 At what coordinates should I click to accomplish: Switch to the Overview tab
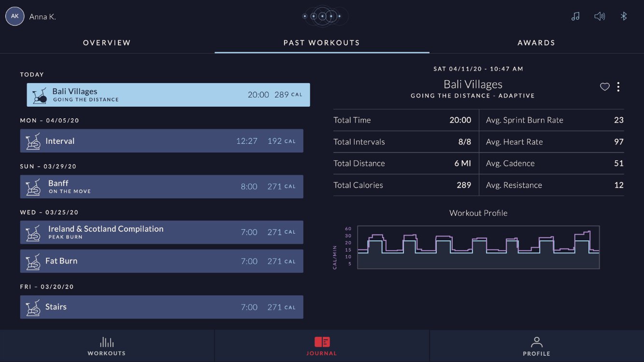[x=107, y=42]
